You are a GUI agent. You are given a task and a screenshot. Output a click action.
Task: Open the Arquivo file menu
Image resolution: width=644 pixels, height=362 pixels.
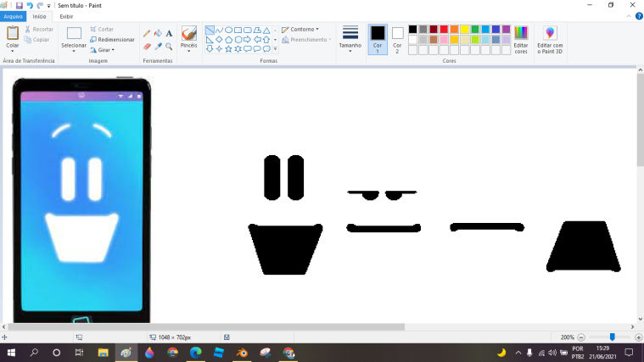(13, 16)
